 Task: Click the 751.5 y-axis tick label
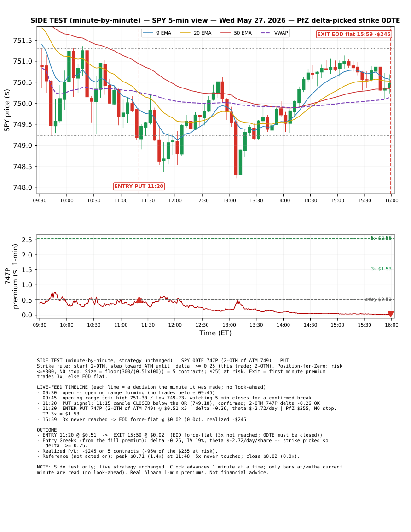(x=23, y=41)
